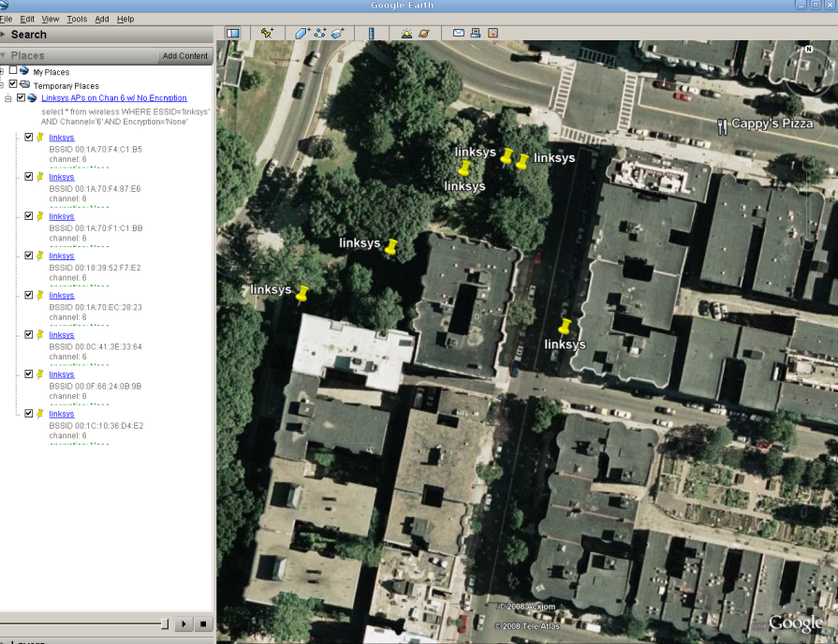838x644 pixels.
Task: Click the Print icon in toolbar
Action: coord(475,33)
